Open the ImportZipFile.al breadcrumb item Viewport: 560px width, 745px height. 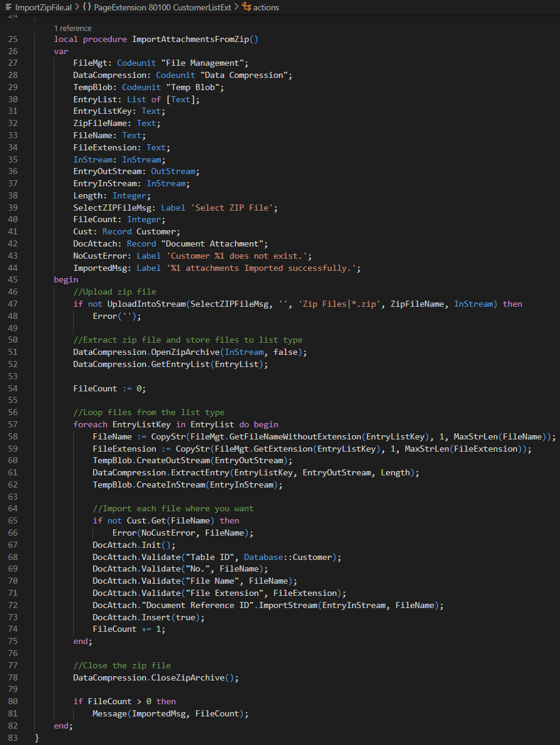pyautogui.click(x=43, y=7)
